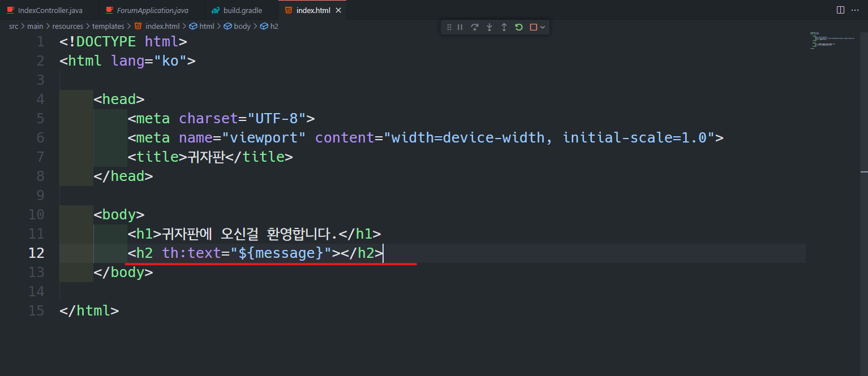Click the debug Step Into arrow
This screenshot has height=376, width=868.
pyautogui.click(x=489, y=27)
